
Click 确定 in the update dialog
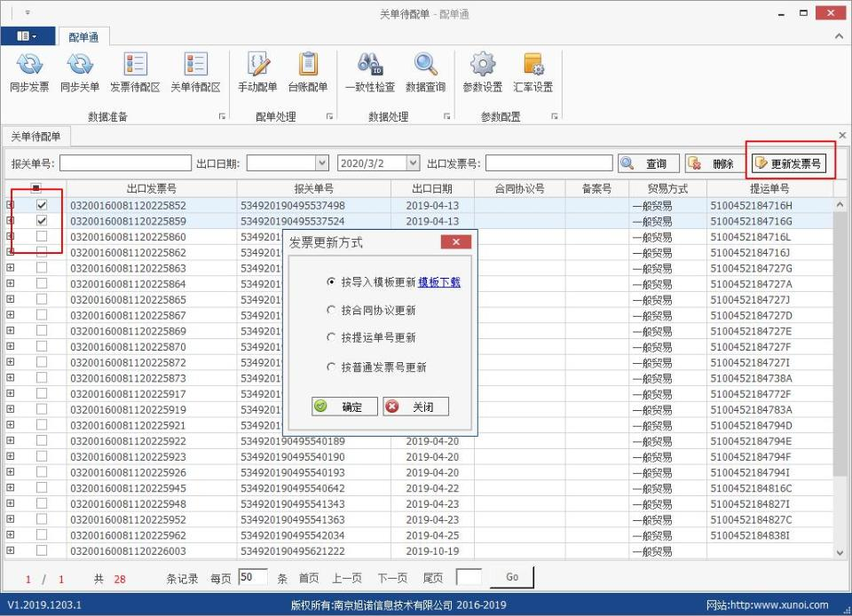(x=344, y=407)
